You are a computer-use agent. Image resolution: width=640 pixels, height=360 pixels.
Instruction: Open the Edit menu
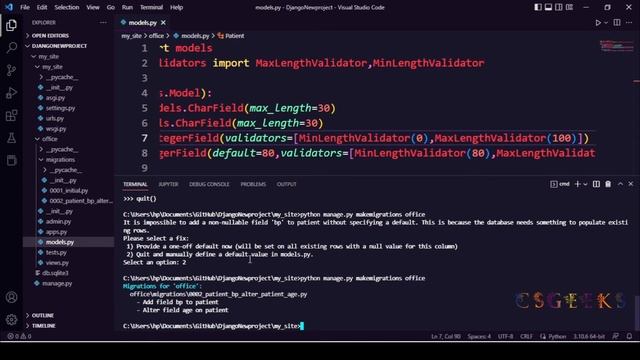(42, 7)
